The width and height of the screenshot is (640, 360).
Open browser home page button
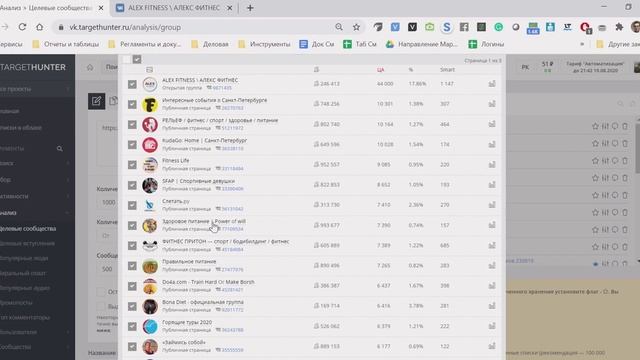point(40,27)
